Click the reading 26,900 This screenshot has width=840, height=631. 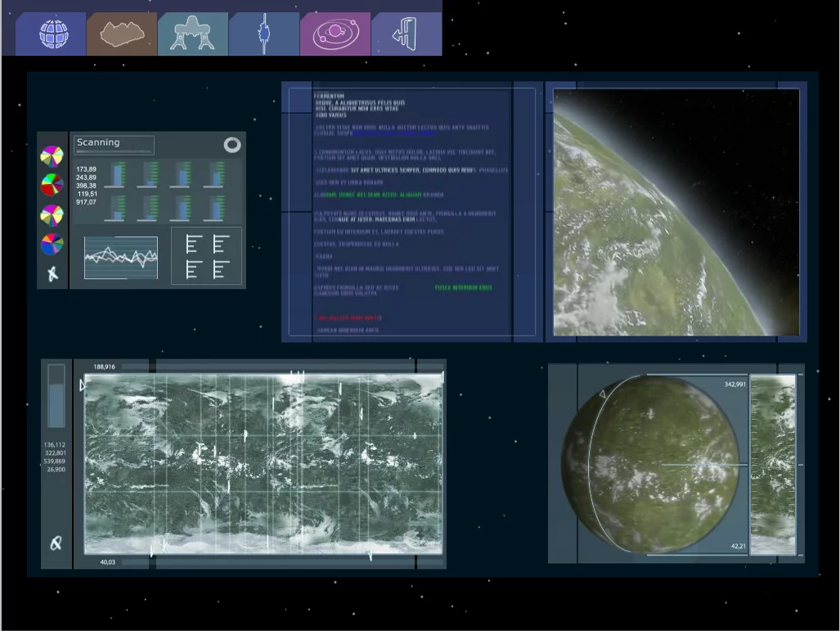(x=56, y=470)
